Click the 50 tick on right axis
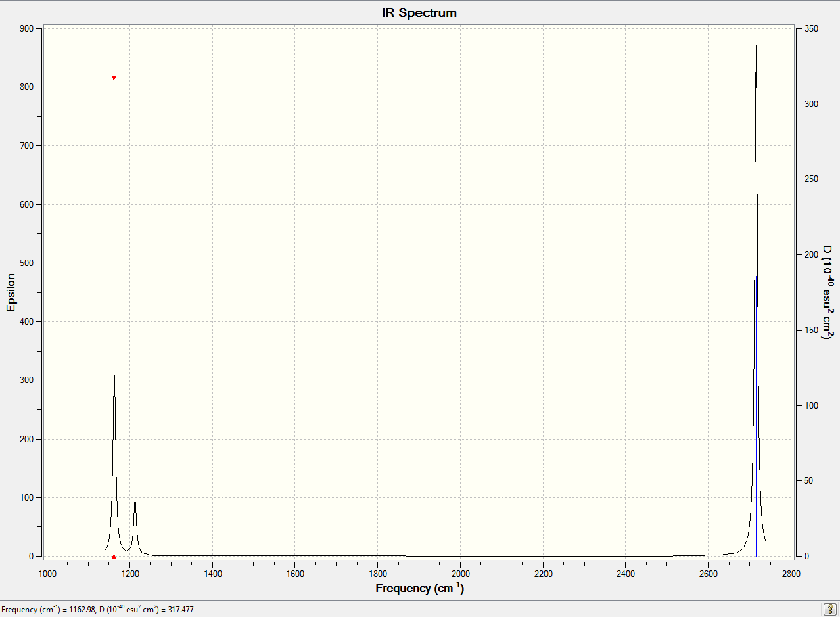 click(808, 481)
